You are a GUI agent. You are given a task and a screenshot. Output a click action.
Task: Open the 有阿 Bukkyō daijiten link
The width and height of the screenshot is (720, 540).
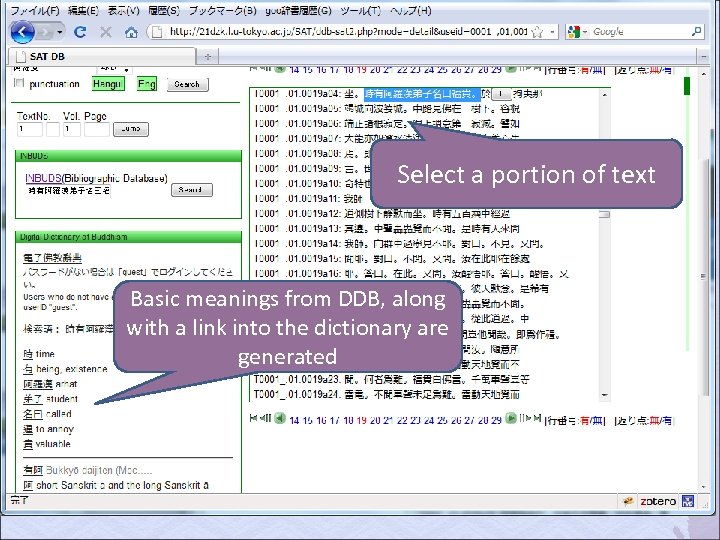coord(33,470)
